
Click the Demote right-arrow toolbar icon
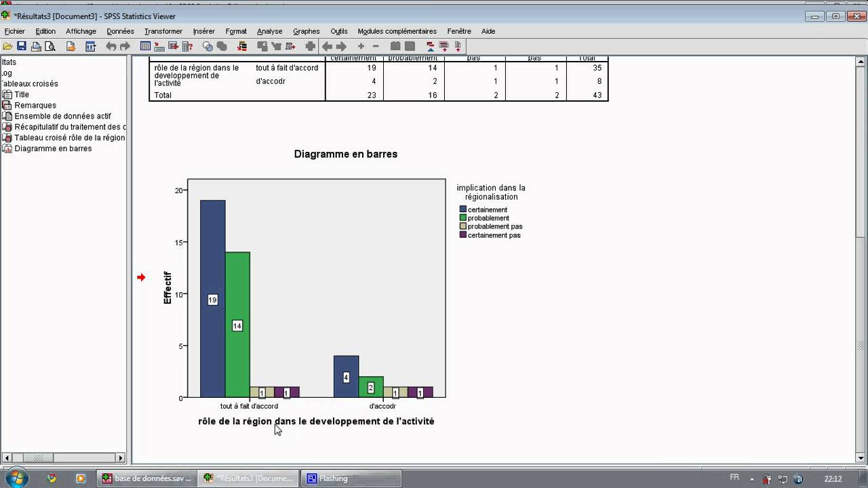coord(341,46)
